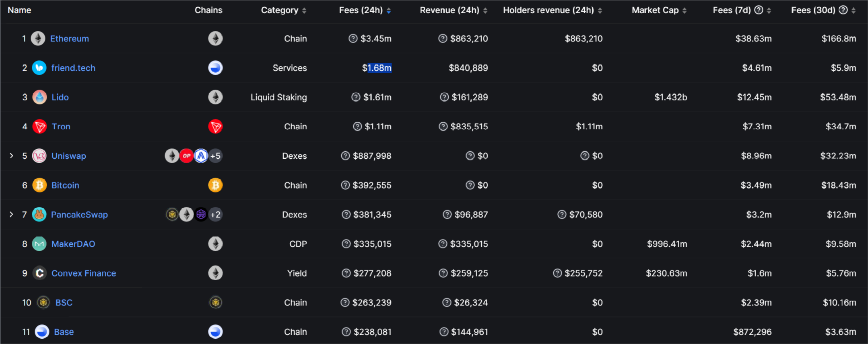Click the +2 more chains badge for PancakeSwap

[x=216, y=215]
